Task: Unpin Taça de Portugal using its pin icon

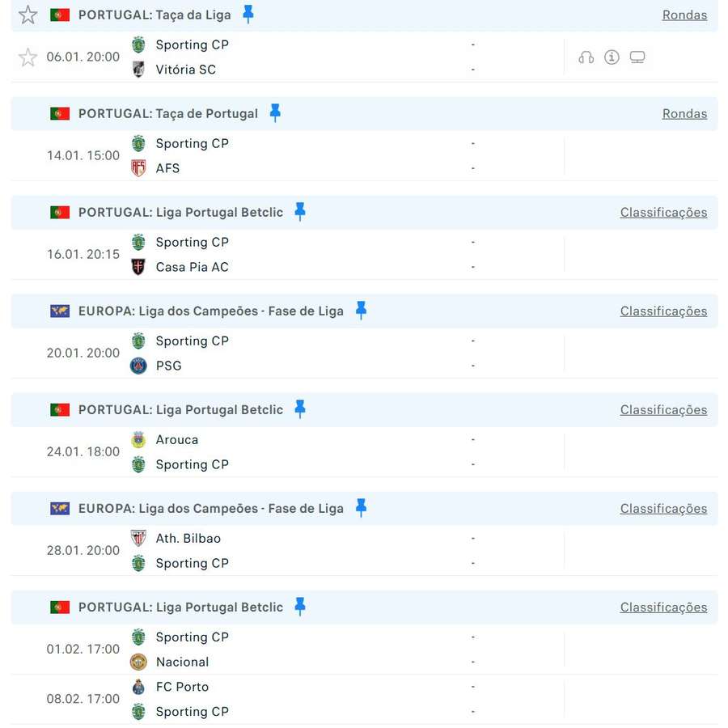Action: pos(275,113)
